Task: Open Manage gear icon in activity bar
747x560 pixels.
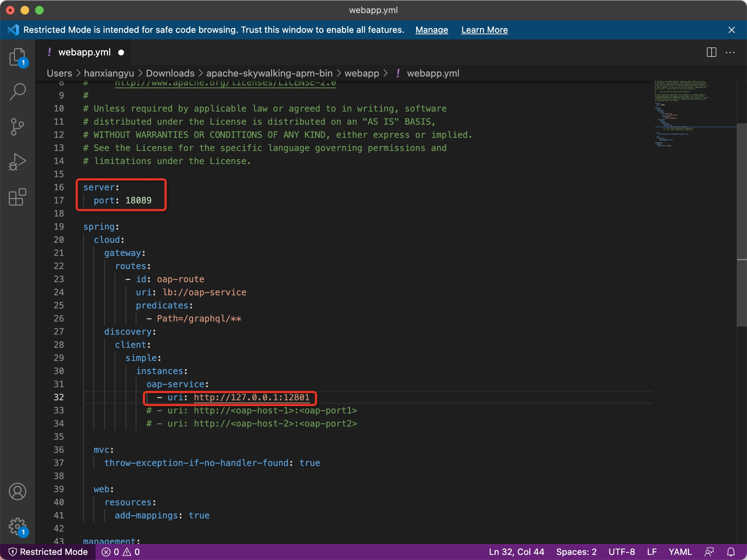Action: pyautogui.click(x=17, y=526)
